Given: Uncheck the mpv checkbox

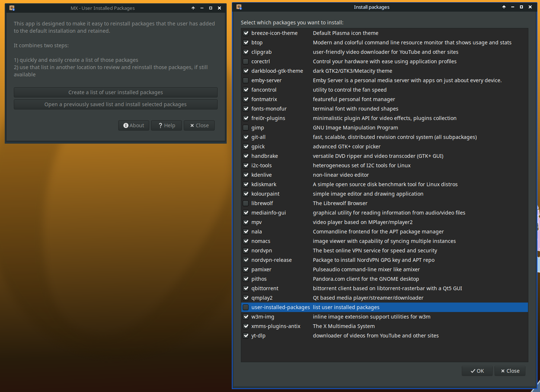Looking at the screenshot, I should tap(246, 222).
